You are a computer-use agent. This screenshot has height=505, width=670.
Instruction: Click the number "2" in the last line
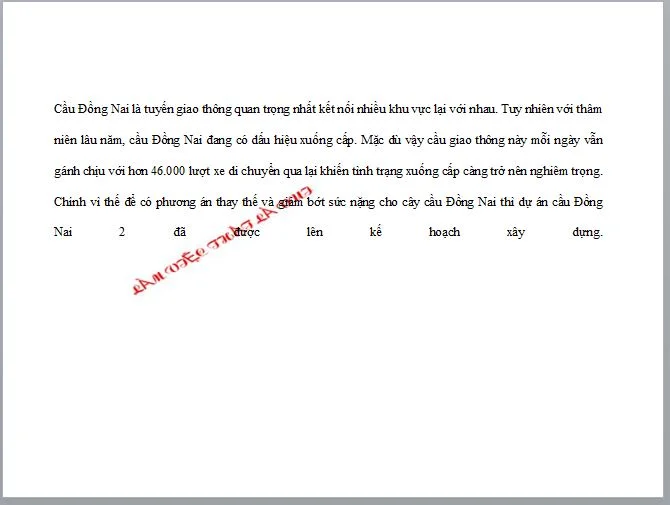(x=122, y=232)
